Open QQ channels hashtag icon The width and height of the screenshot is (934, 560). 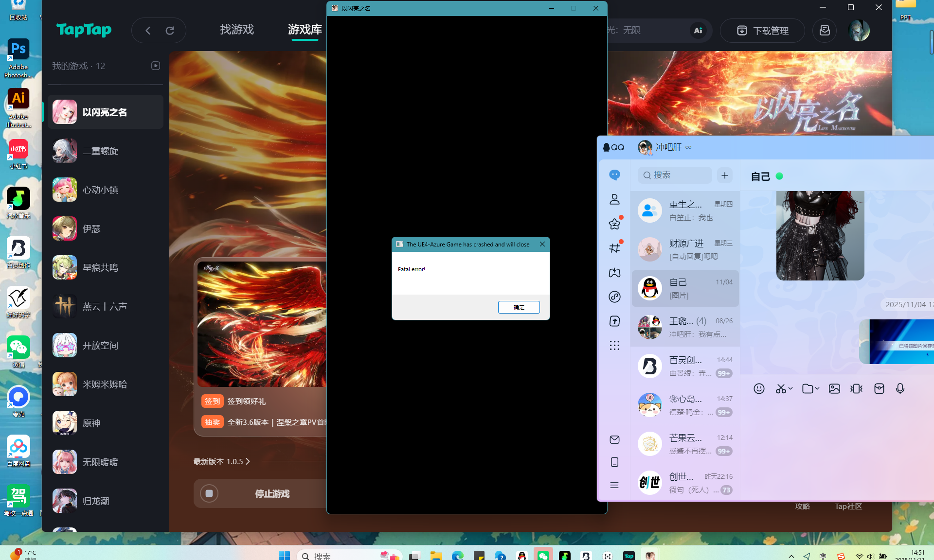click(x=615, y=248)
